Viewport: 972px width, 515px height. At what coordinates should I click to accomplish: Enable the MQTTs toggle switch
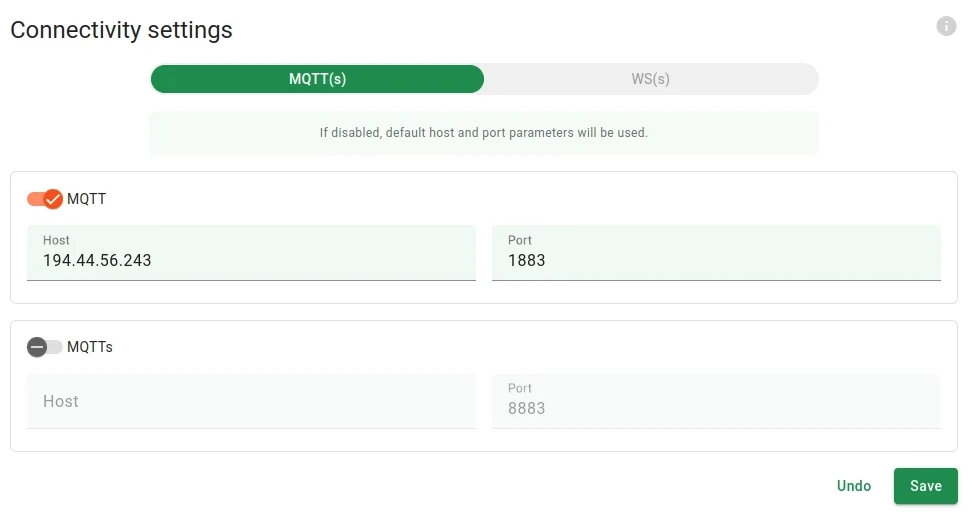[x=45, y=347]
